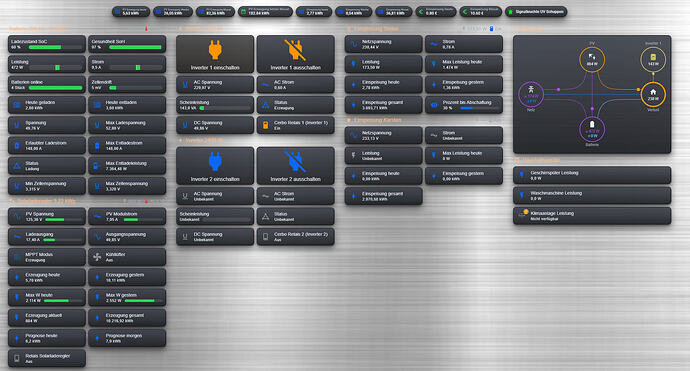The height and width of the screenshot is (371, 690).
Task: Open the Ladeausgang tile
Action: point(47,236)
